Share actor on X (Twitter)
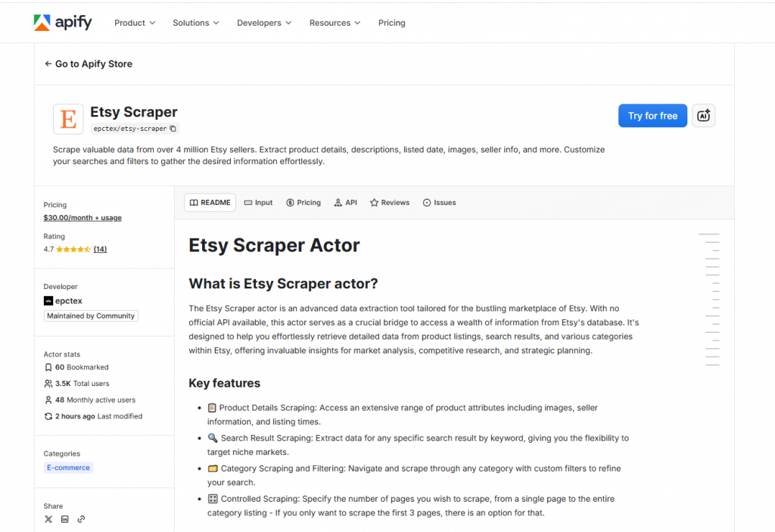 48,519
